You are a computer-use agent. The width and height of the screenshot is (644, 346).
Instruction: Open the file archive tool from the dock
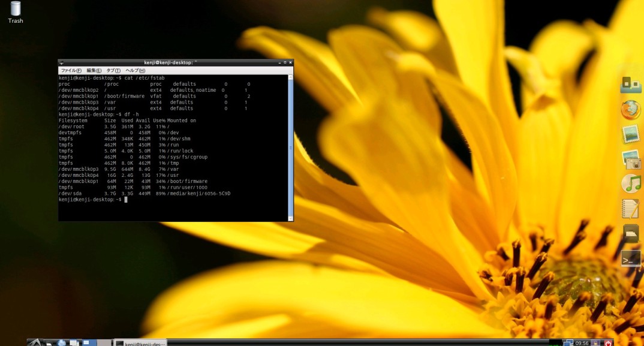point(630,234)
